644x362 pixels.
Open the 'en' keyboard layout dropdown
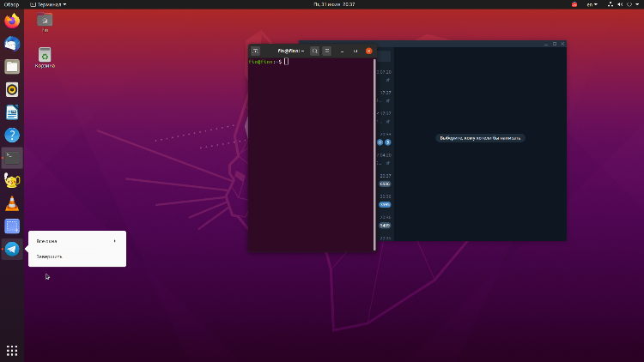592,4
